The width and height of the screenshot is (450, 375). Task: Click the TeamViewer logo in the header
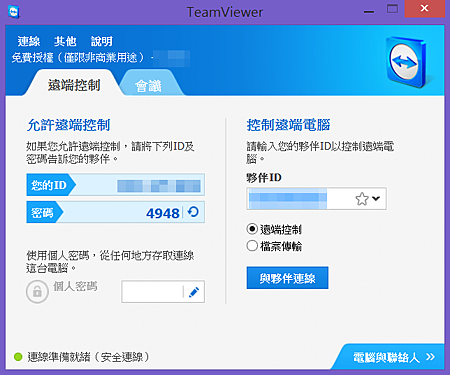coord(407,62)
